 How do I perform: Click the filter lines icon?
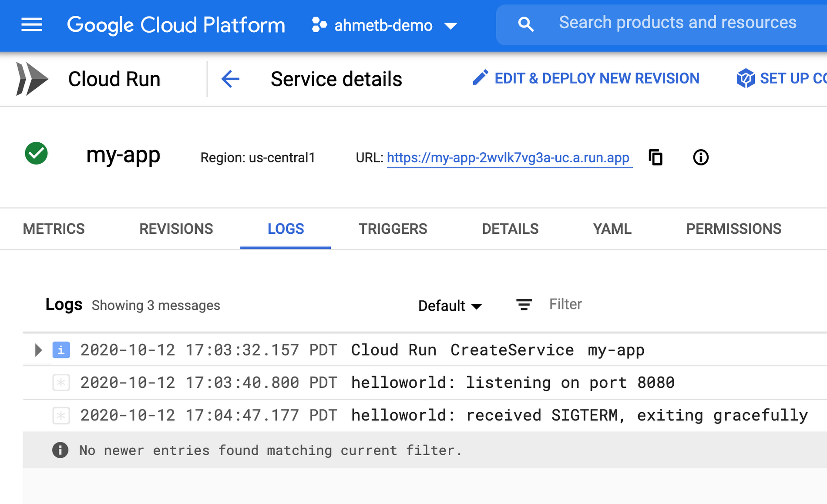(524, 304)
